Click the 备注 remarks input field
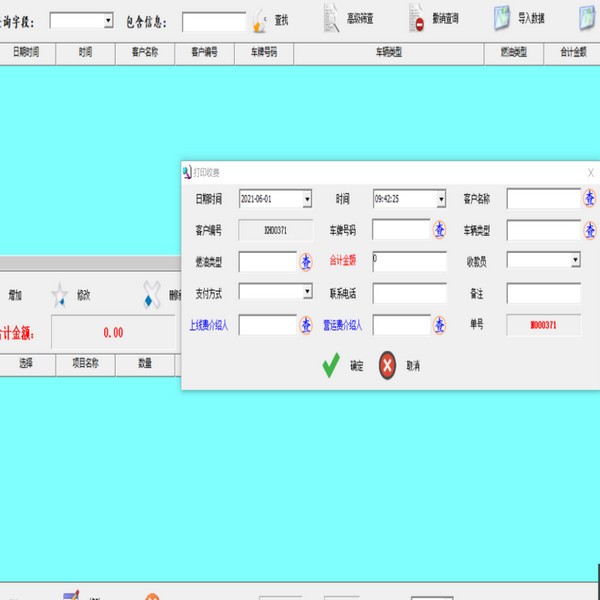This screenshot has width=600, height=600. point(543,293)
